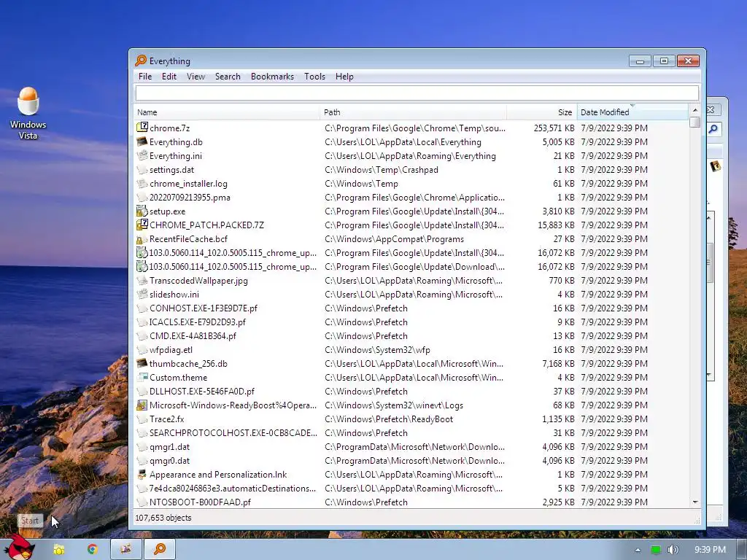Click the chrome.7z archive icon

coord(142,128)
